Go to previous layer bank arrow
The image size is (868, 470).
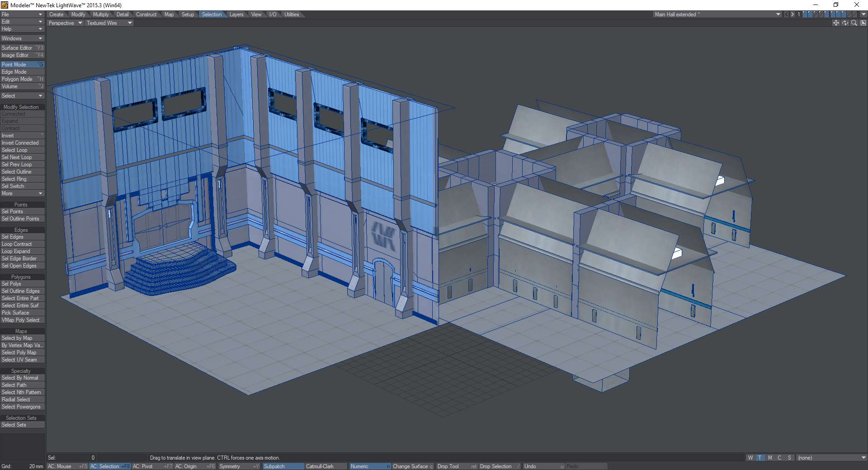tap(787, 14)
